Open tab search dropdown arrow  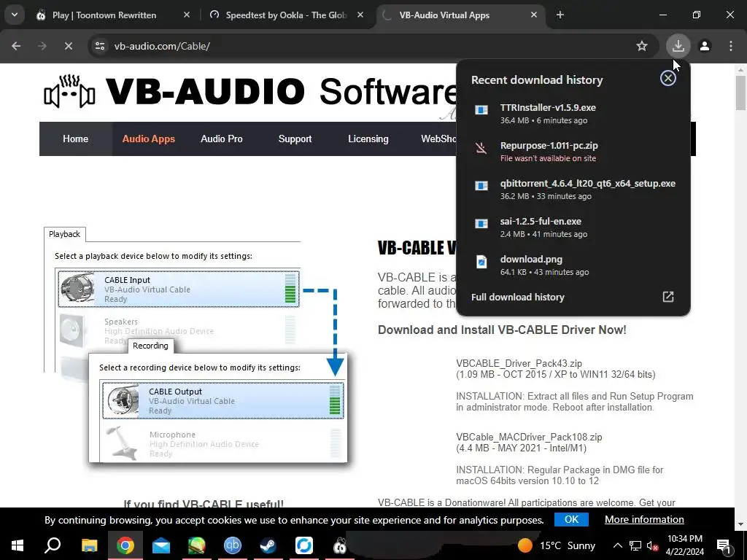pyautogui.click(x=15, y=15)
